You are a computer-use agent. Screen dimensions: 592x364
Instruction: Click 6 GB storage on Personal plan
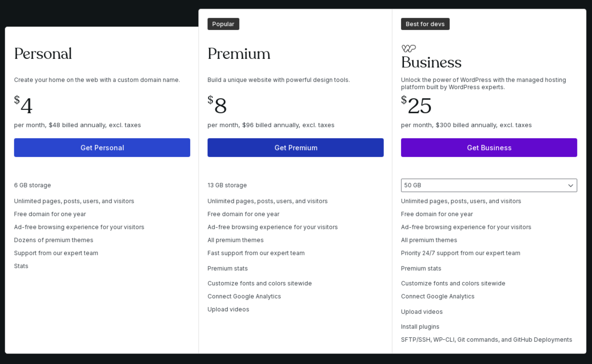tap(32, 185)
